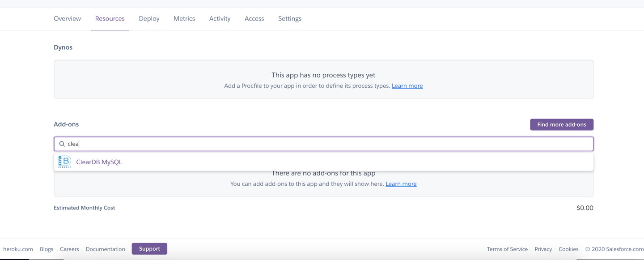The width and height of the screenshot is (644, 260).
Task: Go to the Metrics tab
Action: [x=184, y=19]
